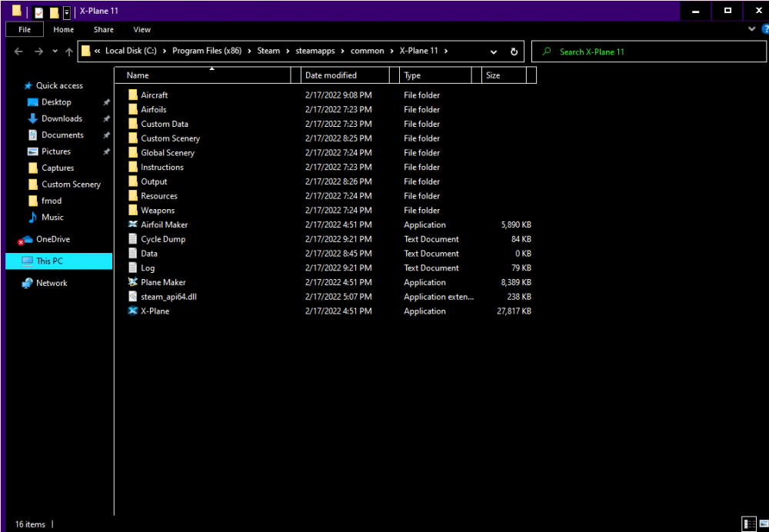Select the Aircraft folder icon
The height and width of the screenshot is (532, 769).
[133, 95]
